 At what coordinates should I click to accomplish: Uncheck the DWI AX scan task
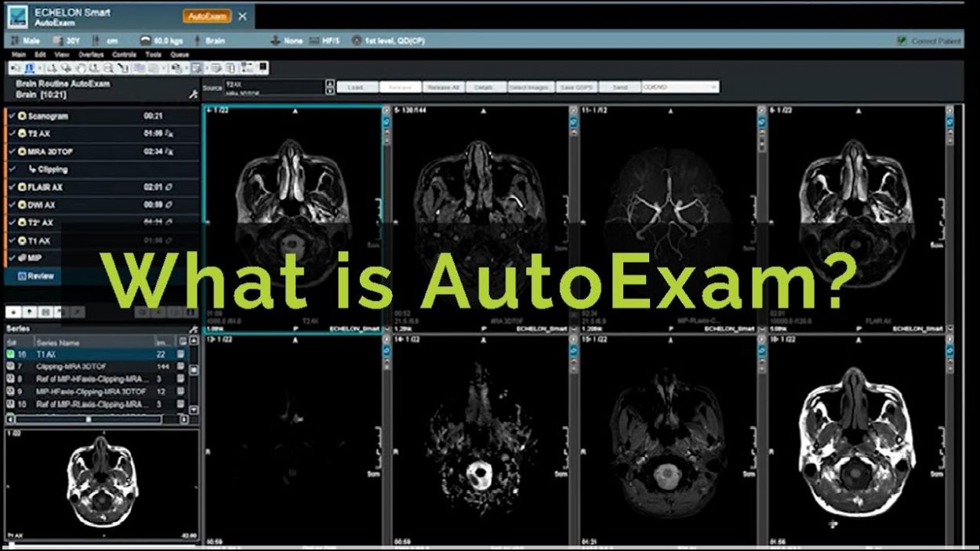pyautogui.click(x=12, y=205)
